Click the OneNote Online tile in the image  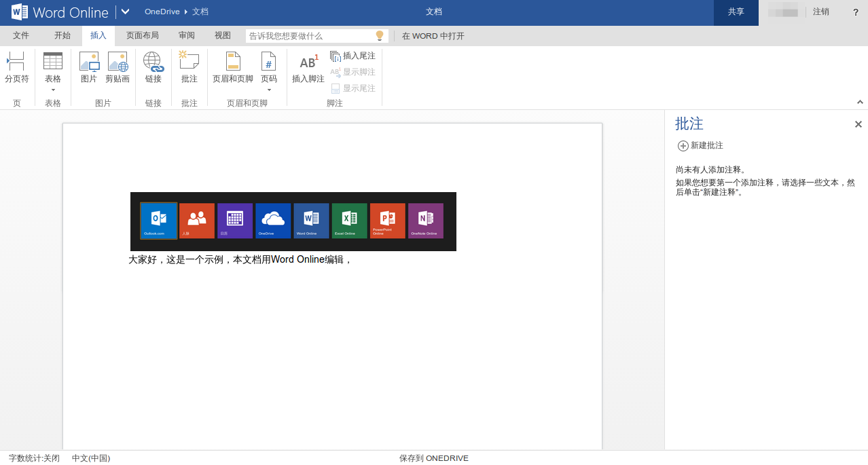pyautogui.click(x=426, y=221)
